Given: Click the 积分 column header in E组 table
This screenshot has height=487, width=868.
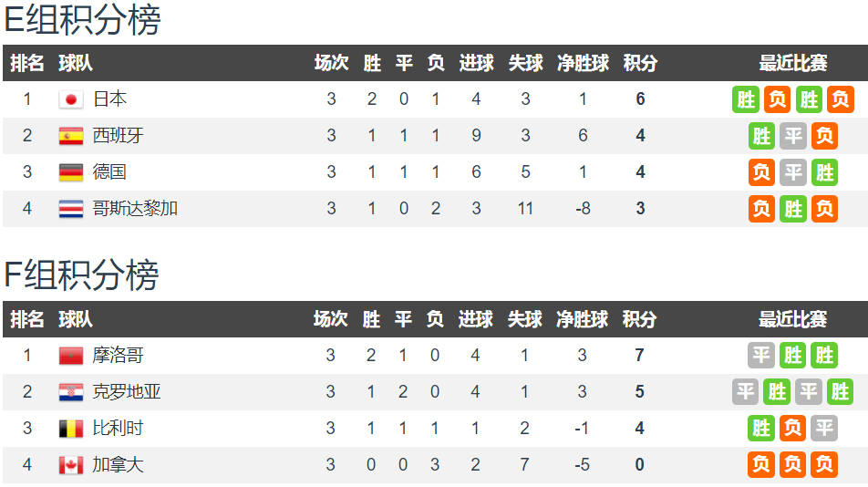Looking at the screenshot, I should [640, 63].
